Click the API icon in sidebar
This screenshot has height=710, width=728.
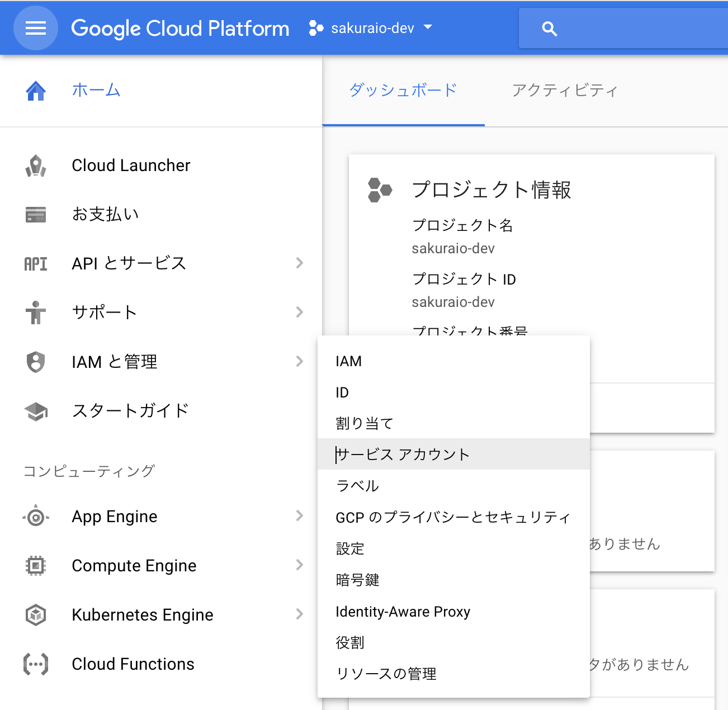click(x=36, y=263)
